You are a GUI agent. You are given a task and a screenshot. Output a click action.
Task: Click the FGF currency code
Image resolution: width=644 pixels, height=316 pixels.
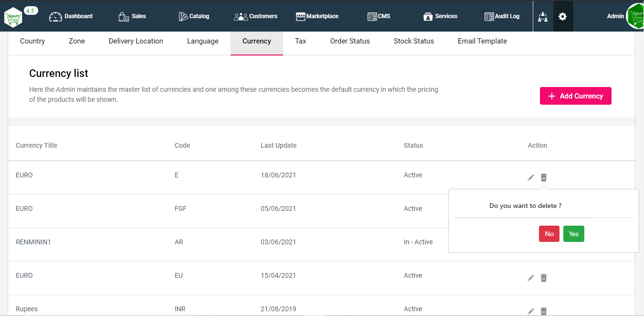[x=180, y=208]
